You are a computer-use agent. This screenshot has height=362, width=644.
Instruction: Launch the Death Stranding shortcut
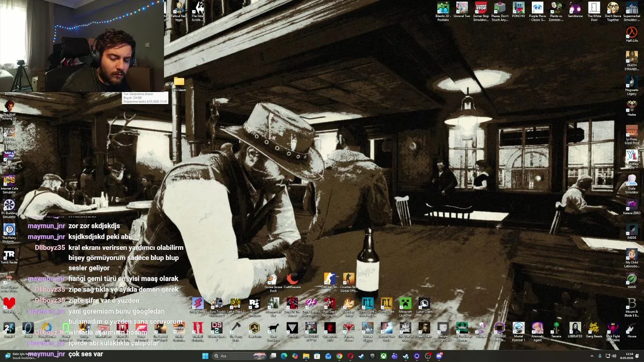[x=632, y=60]
